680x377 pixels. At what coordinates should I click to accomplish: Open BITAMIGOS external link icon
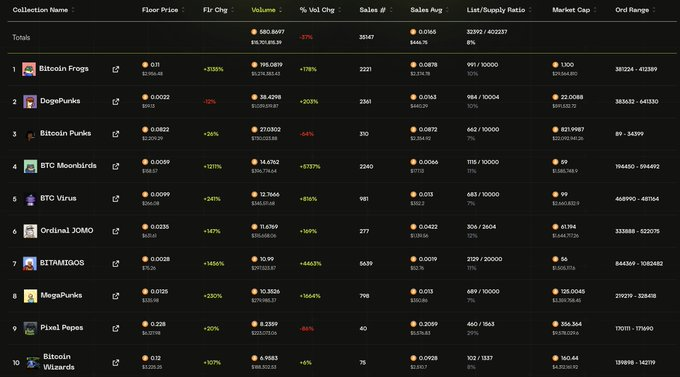point(116,264)
